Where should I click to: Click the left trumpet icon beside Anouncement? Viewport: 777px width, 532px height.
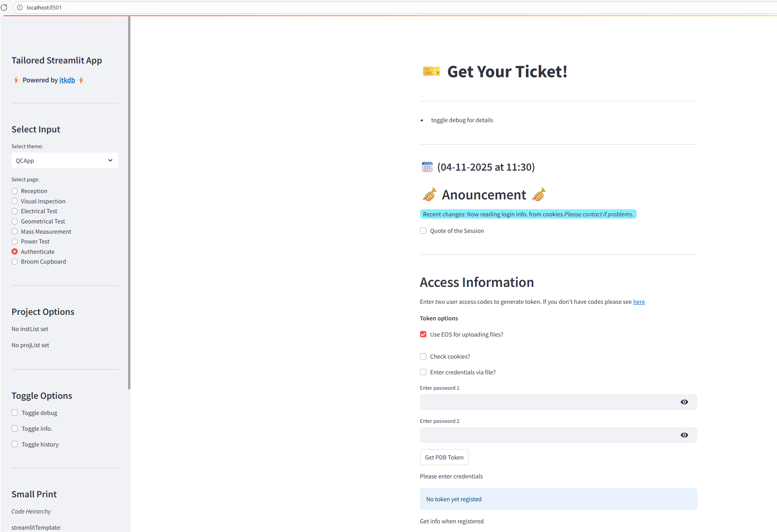coord(429,194)
